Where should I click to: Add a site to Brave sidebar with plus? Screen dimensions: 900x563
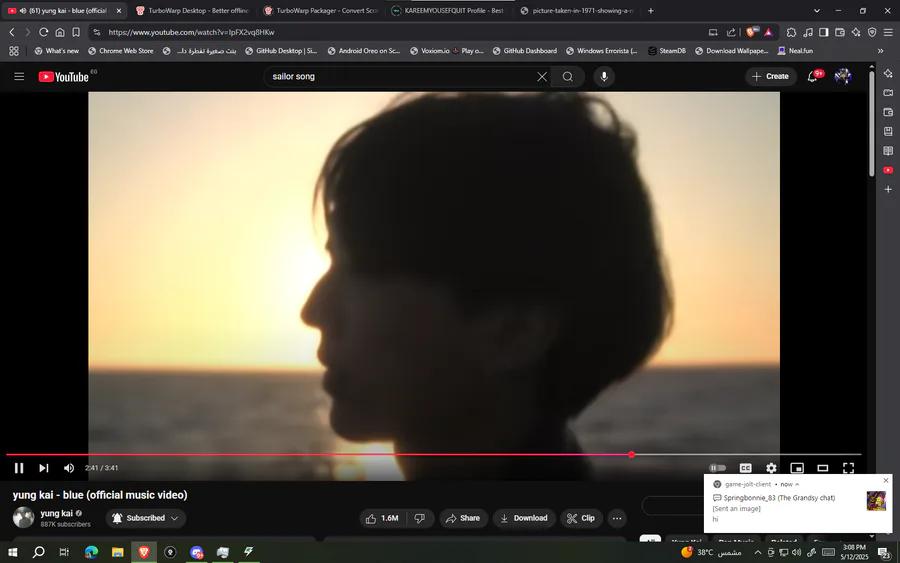(888, 189)
